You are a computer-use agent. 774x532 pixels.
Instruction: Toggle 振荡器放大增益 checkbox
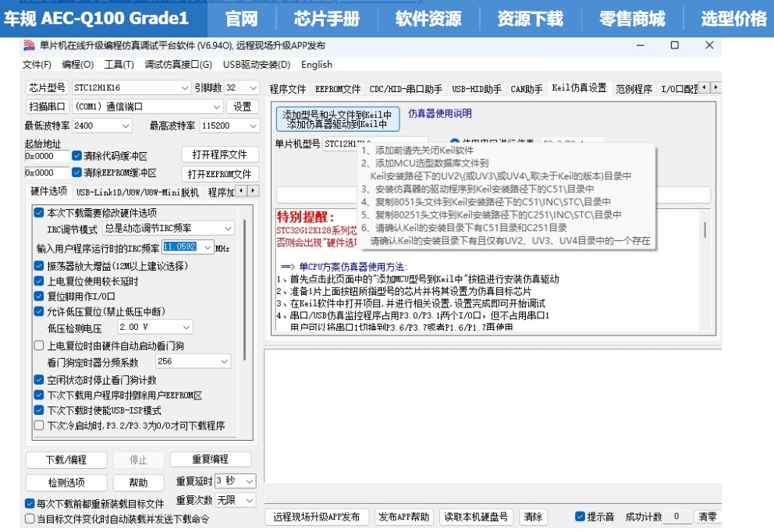[x=39, y=265]
